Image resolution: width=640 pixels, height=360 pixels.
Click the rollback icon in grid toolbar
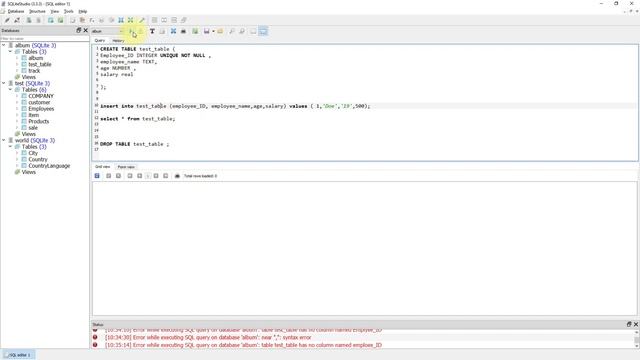118,176
